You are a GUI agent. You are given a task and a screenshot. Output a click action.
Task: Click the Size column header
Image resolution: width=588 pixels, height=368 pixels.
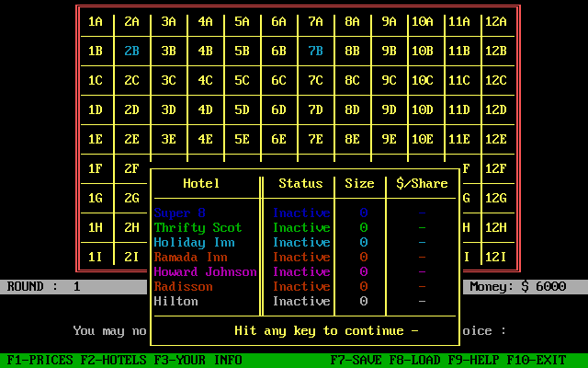[x=359, y=183]
